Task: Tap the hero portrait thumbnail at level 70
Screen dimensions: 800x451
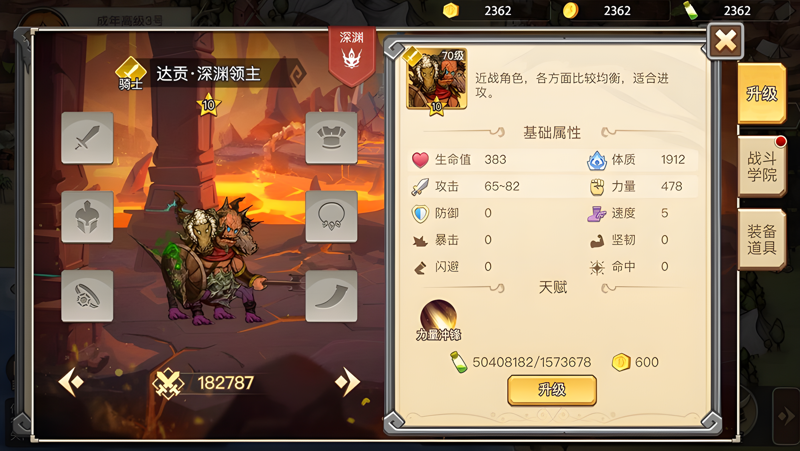Action: (x=437, y=79)
